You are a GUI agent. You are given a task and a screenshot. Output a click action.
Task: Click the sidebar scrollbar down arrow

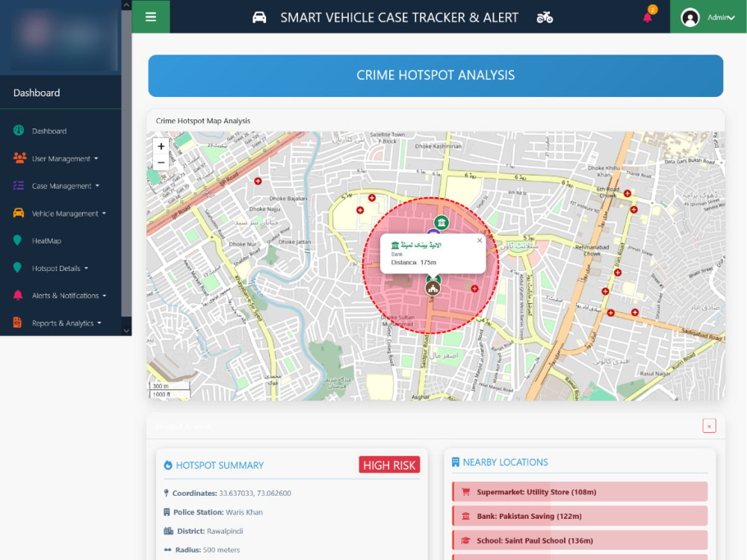click(126, 331)
